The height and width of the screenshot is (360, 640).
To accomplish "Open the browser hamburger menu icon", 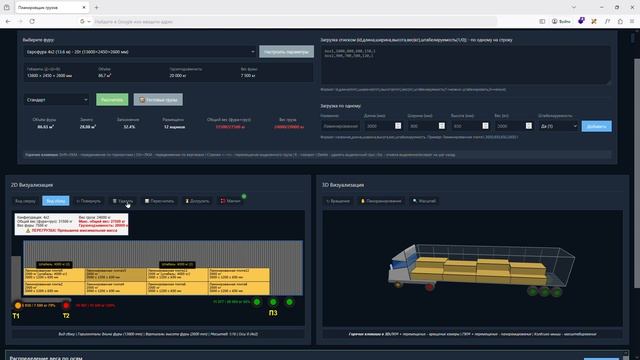I will (x=632, y=21).
